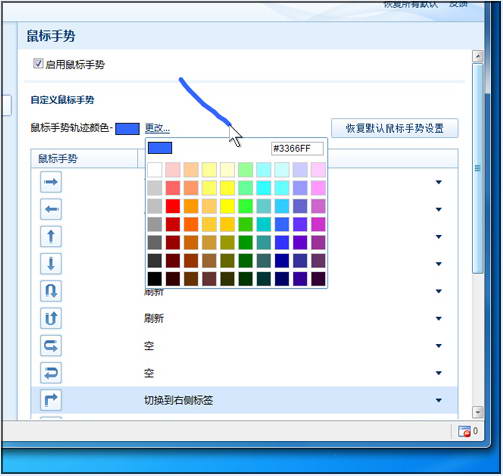The height and width of the screenshot is (476, 503).
Task: Click the up-then-right gesture icon
Action: coord(51,400)
